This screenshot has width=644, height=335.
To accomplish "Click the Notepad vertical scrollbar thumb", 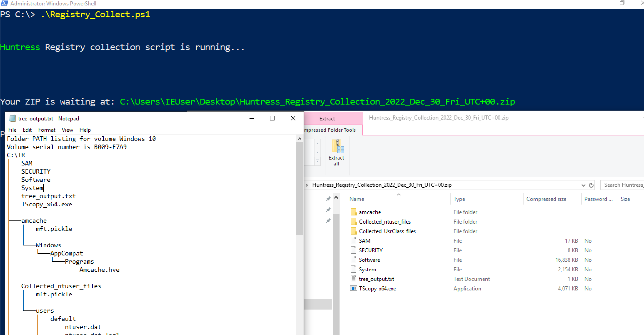I will click(x=300, y=189).
